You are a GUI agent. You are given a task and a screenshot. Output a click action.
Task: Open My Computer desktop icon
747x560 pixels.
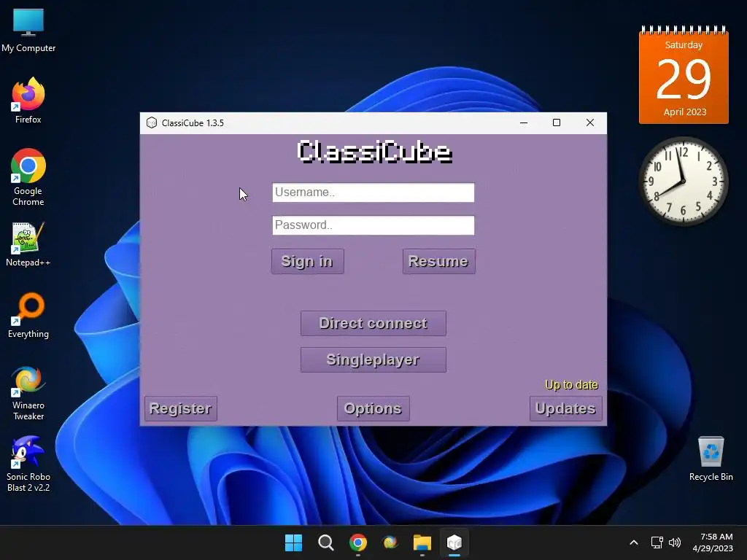28,31
